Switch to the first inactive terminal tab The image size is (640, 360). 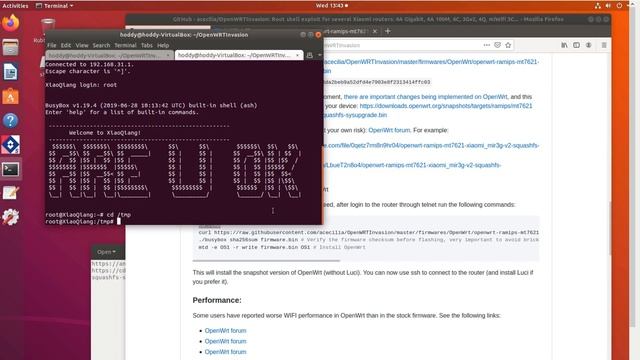(x=109, y=55)
